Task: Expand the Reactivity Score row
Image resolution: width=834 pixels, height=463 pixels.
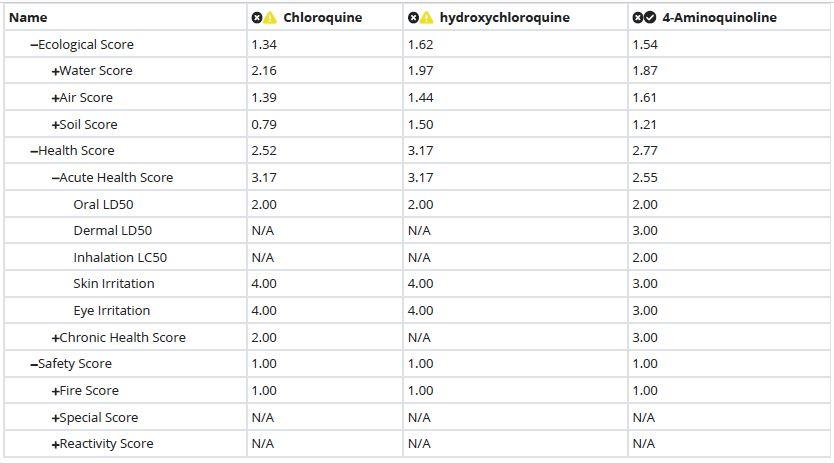Action: pyautogui.click(x=55, y=444)
